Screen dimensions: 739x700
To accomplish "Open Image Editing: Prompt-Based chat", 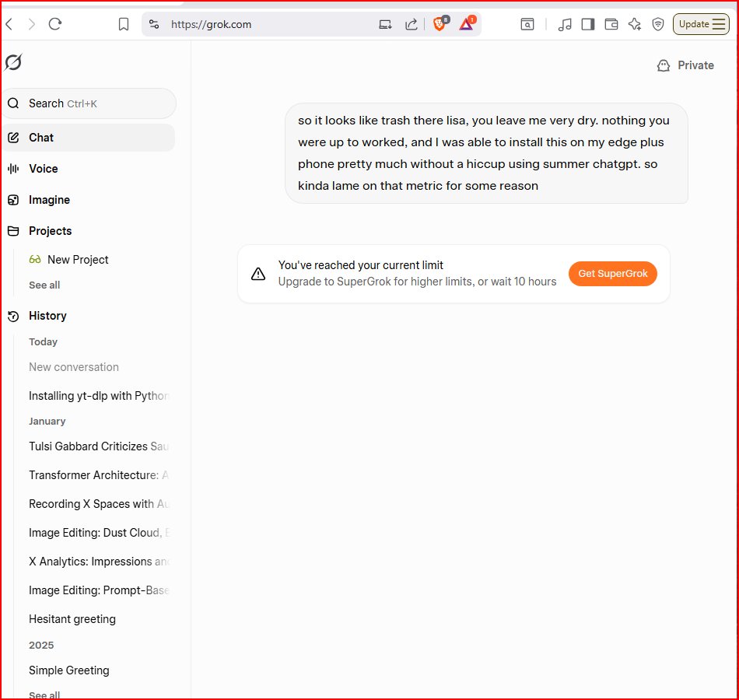I will pyautogui.click(x=99, y=590).
